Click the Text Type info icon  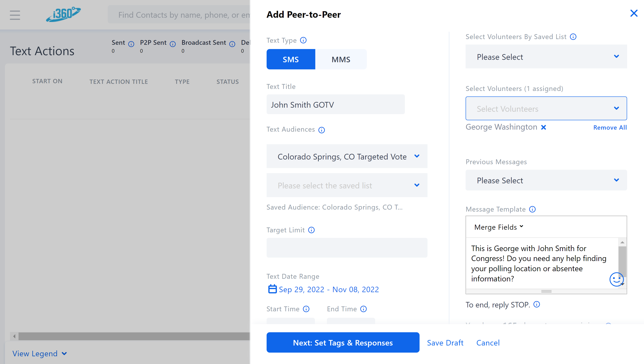(303, 40)
